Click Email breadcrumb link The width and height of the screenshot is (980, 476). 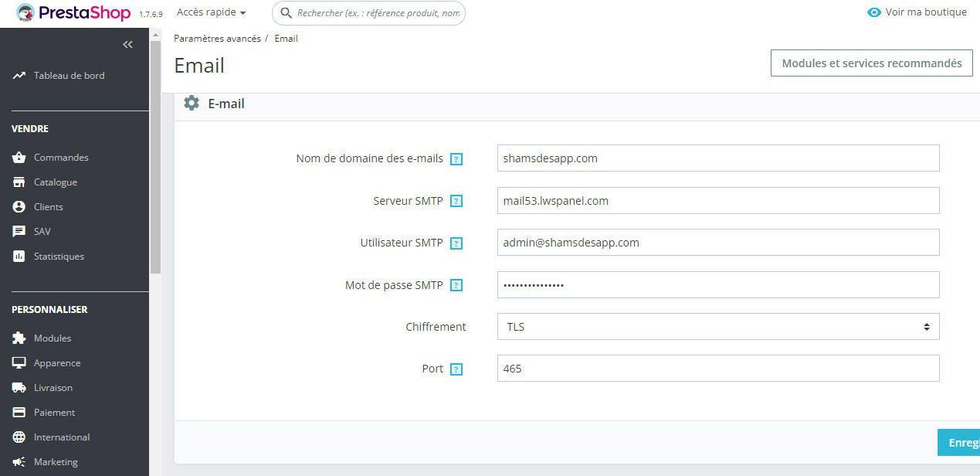(286, 39)
